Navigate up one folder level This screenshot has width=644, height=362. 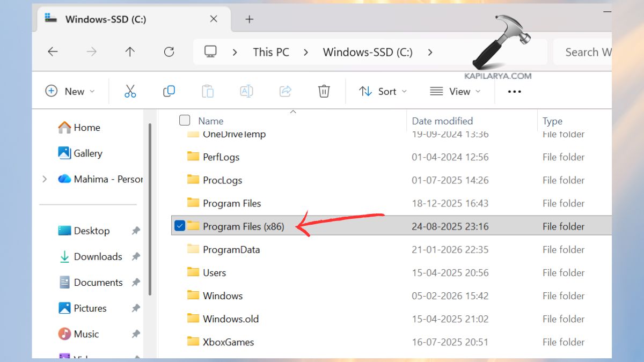click(130, 51)
